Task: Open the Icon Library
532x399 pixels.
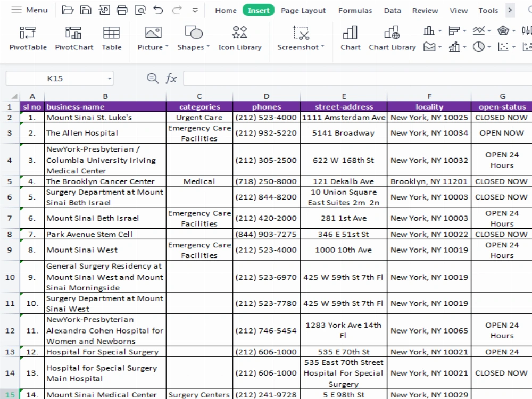Action: [x=240, y=38]
